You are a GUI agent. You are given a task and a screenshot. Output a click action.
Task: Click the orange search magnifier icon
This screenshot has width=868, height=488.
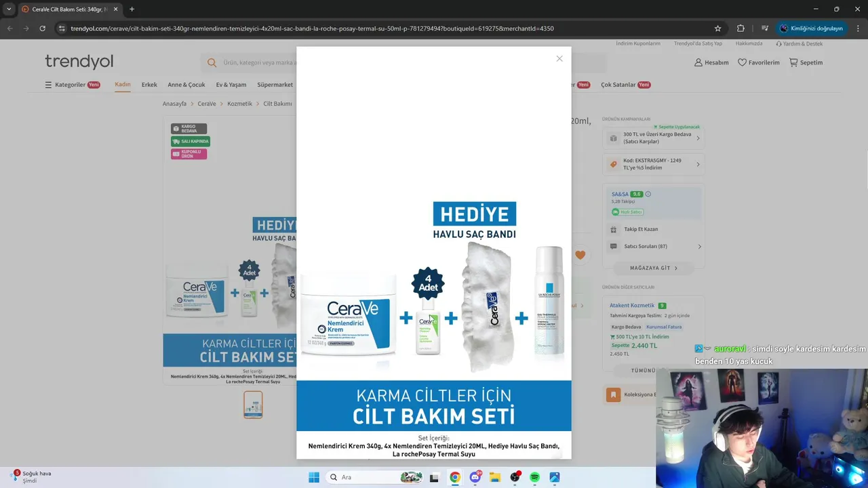click(212, 62)
